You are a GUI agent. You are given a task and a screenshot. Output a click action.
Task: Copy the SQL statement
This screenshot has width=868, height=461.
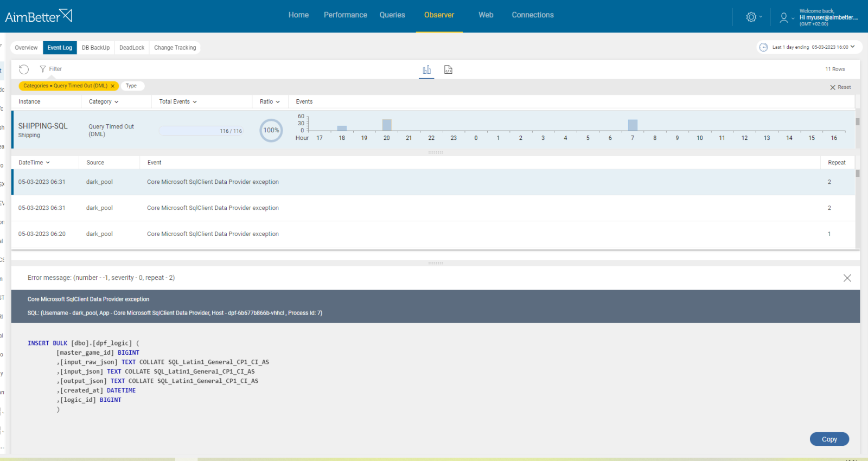click(829, 439)
